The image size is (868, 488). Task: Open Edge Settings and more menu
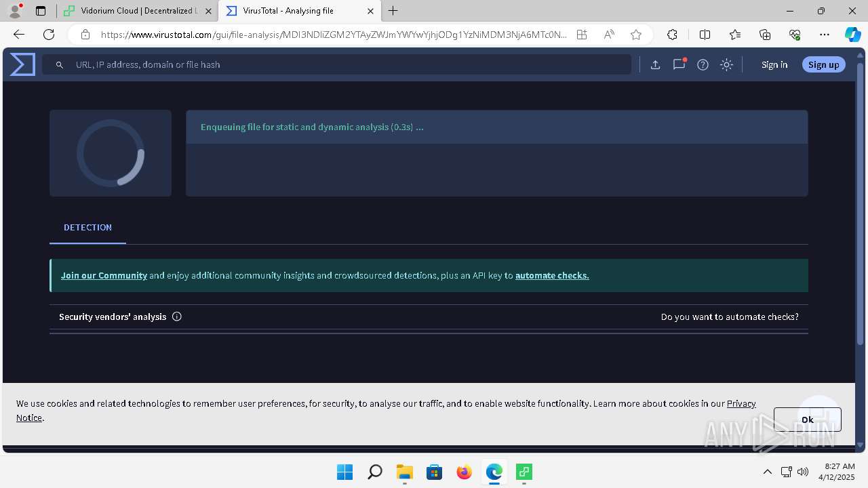[x=825, y=35]
